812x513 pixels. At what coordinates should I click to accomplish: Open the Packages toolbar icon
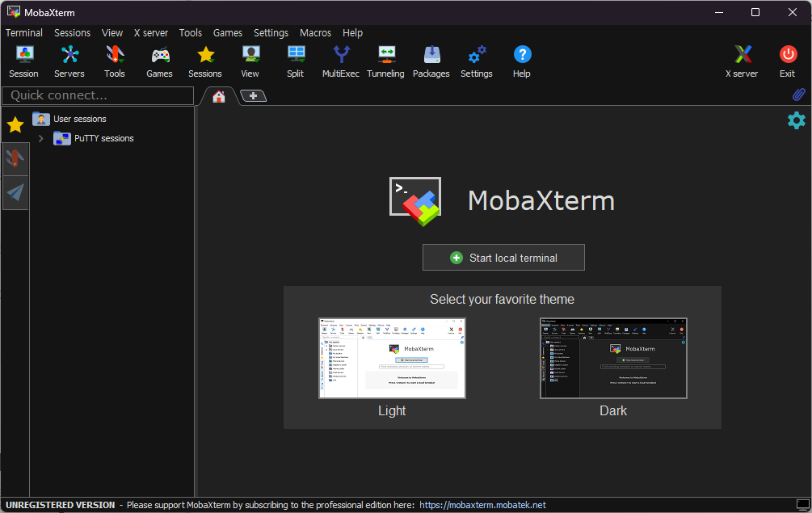[x=431, y=54]
